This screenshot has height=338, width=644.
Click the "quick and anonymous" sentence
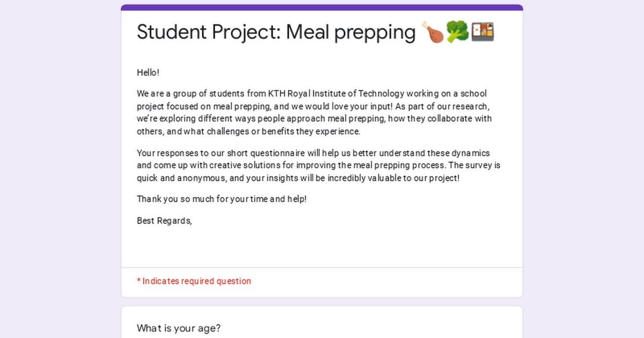[298, 178]
